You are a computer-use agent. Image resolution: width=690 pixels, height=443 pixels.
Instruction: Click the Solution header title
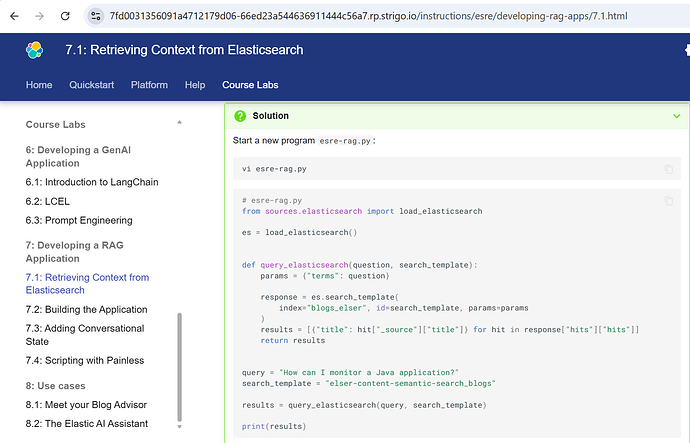click(271, 116)
